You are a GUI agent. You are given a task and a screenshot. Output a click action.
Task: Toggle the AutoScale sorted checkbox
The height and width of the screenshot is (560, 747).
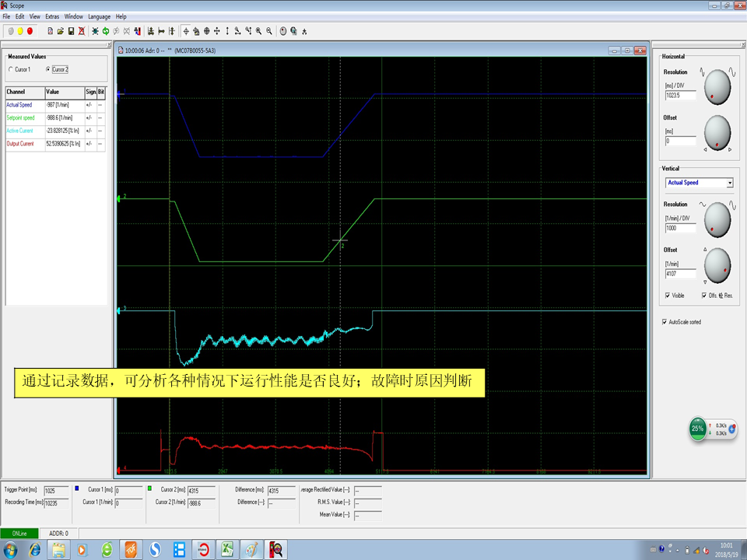pos(664,321)
